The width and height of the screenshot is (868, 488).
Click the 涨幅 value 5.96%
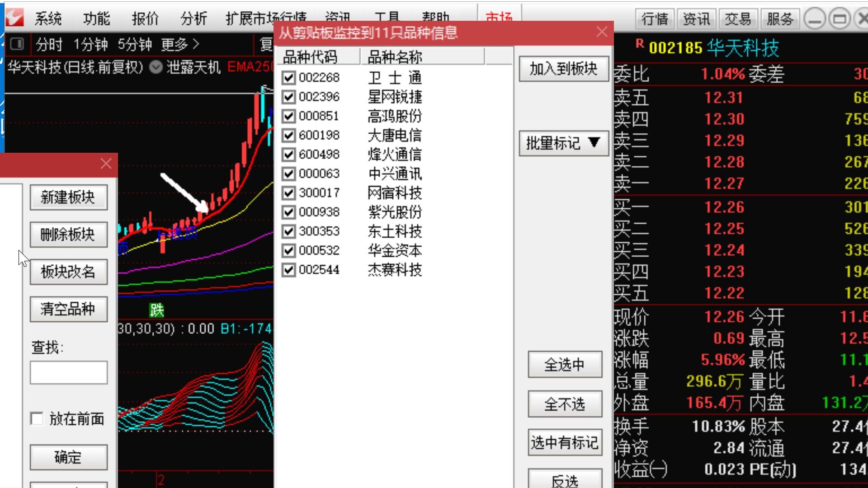722,360
